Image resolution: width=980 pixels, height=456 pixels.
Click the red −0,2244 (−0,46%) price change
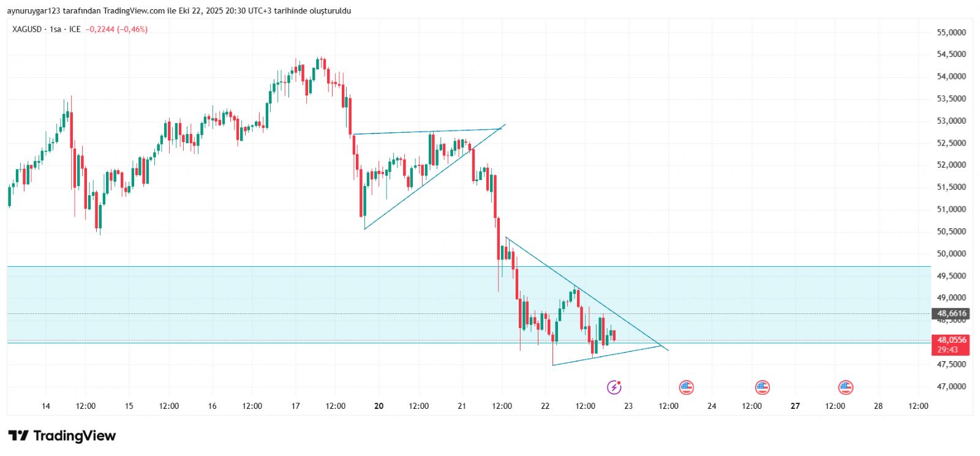pyautogui.click(x=116, y=29)
